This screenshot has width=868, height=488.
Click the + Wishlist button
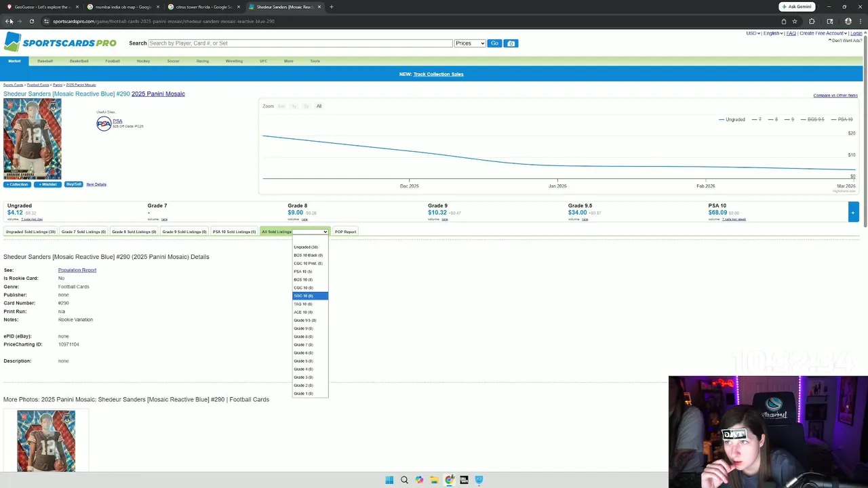tap(47, 184)
